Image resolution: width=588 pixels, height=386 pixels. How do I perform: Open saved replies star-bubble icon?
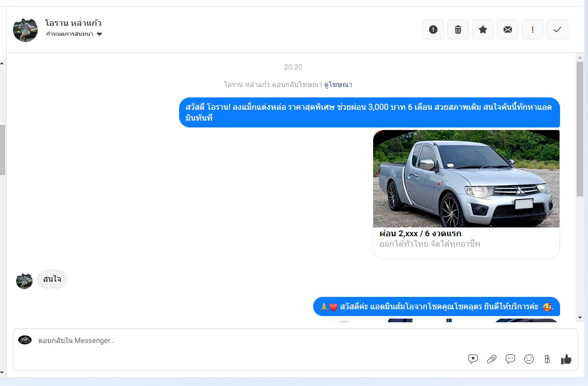point(473,359)
